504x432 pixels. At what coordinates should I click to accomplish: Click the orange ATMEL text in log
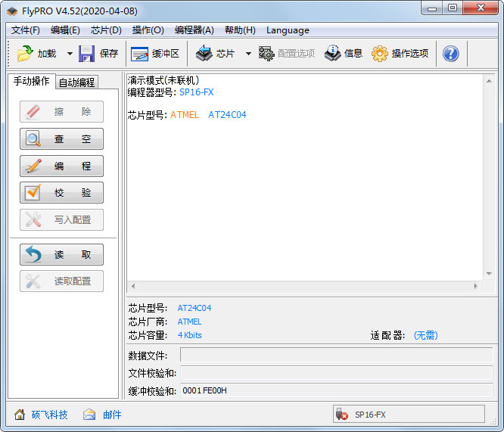click(185, 115)
